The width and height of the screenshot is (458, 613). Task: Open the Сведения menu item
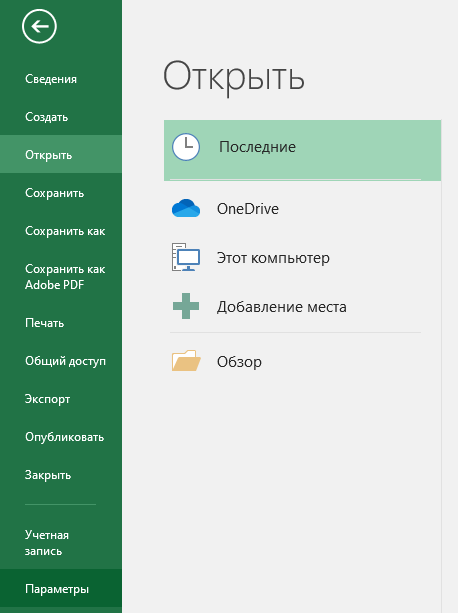point(61,79)
